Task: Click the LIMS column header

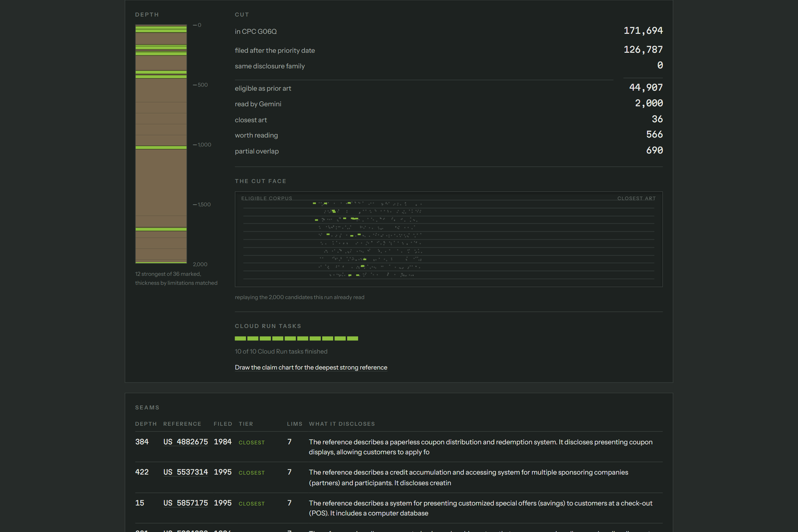Action: coord(295,424)
